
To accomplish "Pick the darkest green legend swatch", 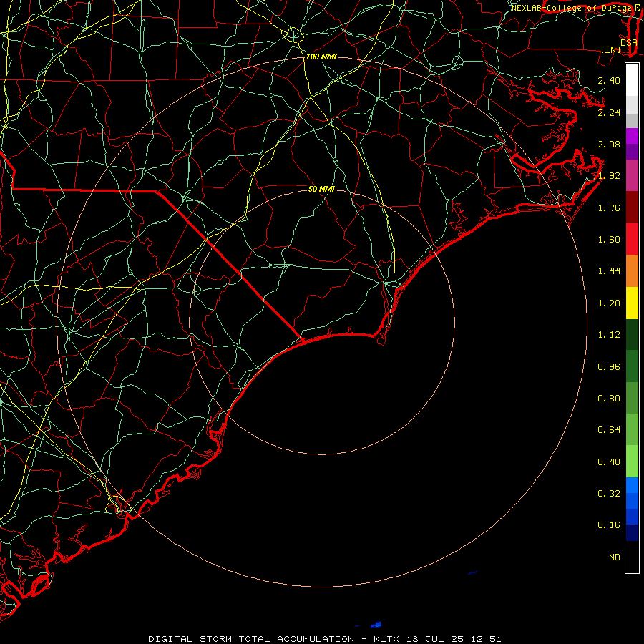I will click(x=632, y=335).
